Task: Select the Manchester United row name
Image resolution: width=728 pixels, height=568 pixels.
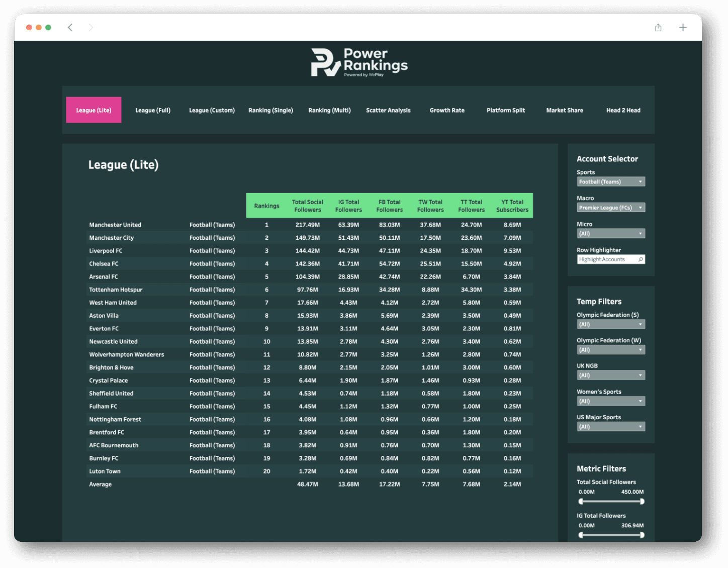Action: tap(115, 225)
